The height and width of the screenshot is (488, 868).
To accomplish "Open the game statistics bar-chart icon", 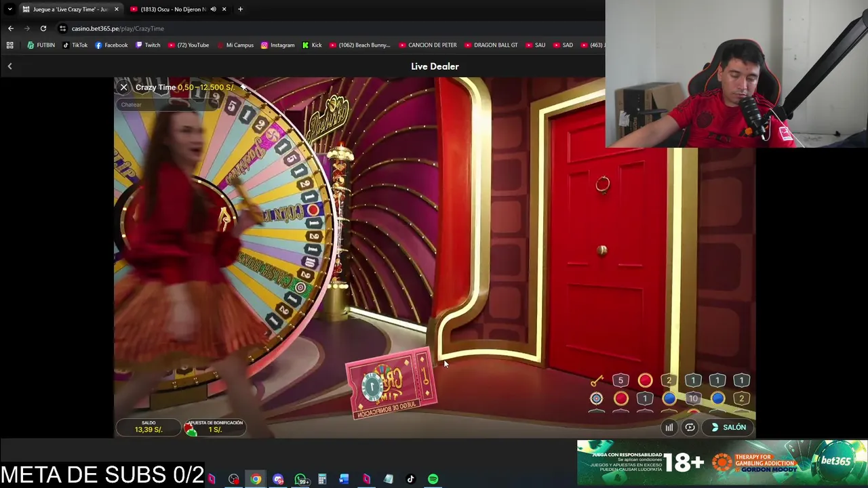I will pos(669,427).
